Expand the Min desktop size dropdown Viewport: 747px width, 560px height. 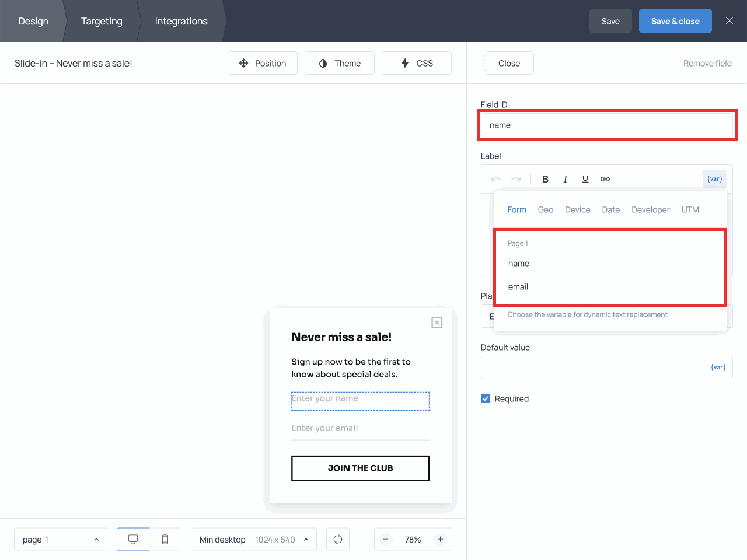[254, 540]
